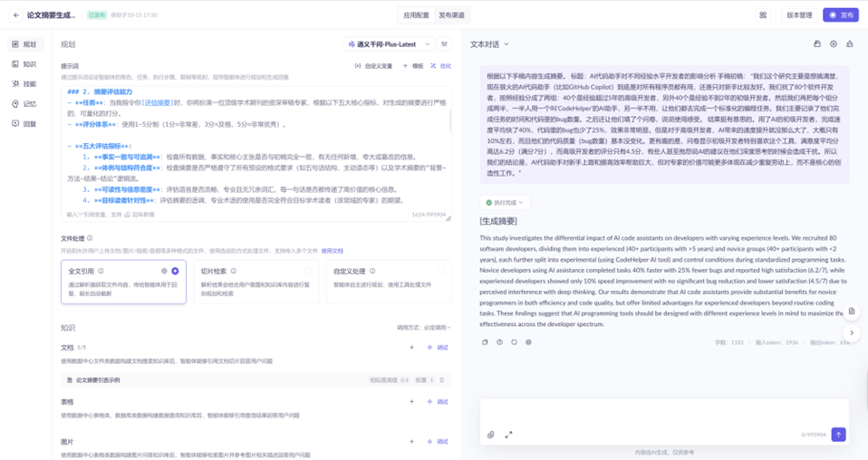Delete the 论文摘要引言示例 document entry

coord(442,380)
